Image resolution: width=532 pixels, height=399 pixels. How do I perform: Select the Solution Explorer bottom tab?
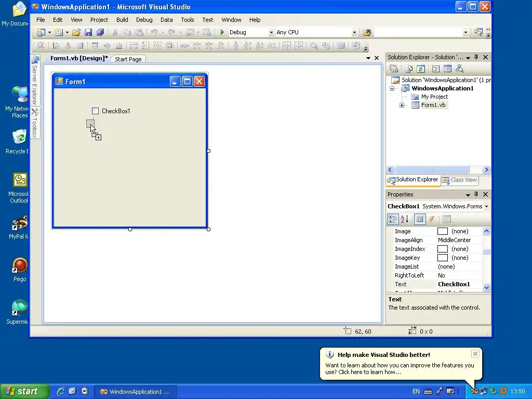point(413,180)
